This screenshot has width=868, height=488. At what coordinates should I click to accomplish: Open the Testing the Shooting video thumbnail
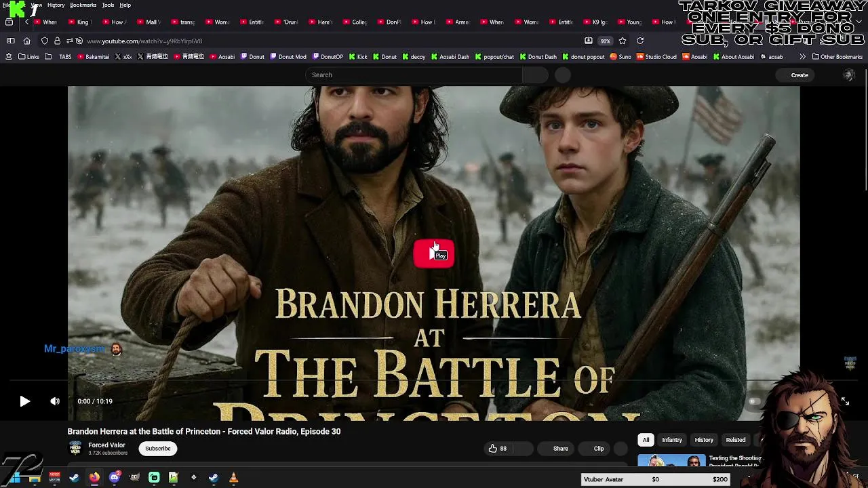671,462
